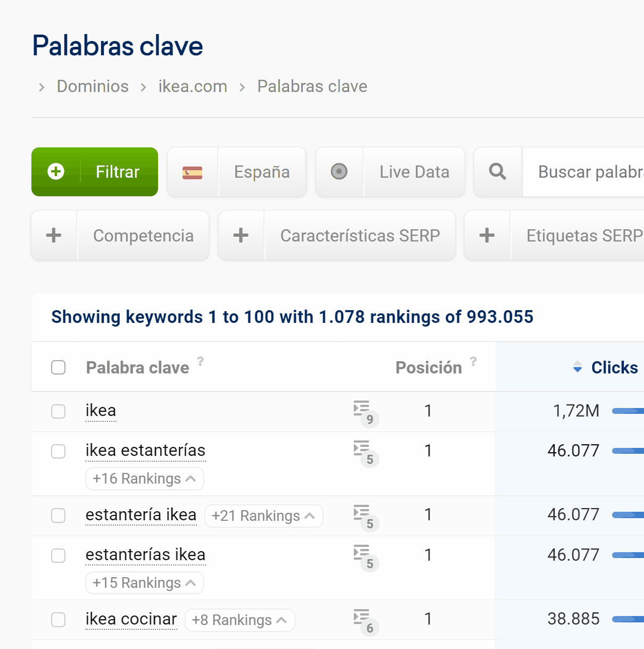
Task: Click the Spain flag icon
Action: 192,172
